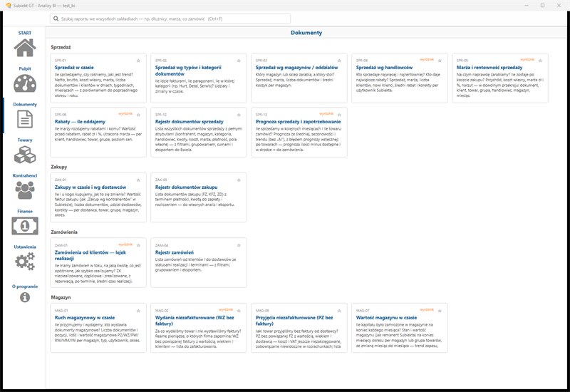Click the wyróżnik tag on MAG-02 card
The height and width of the screenshot is (392, 570).
226,310
